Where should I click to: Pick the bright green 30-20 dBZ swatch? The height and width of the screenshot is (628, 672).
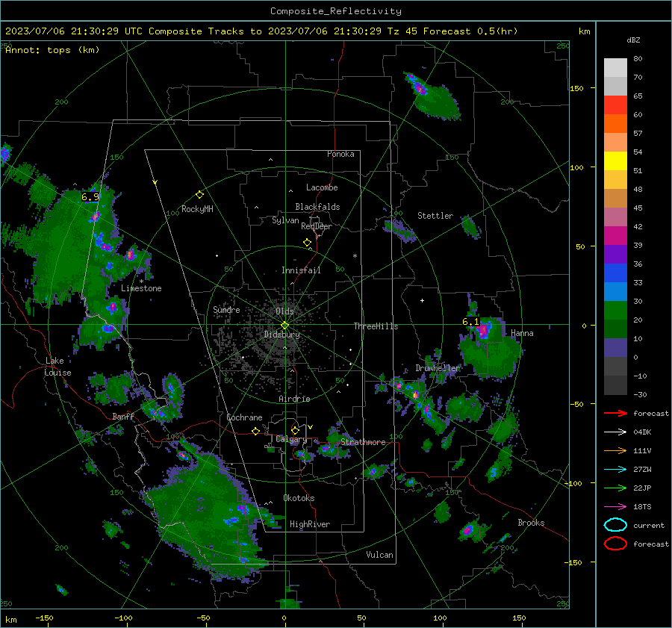click(615, 311)
